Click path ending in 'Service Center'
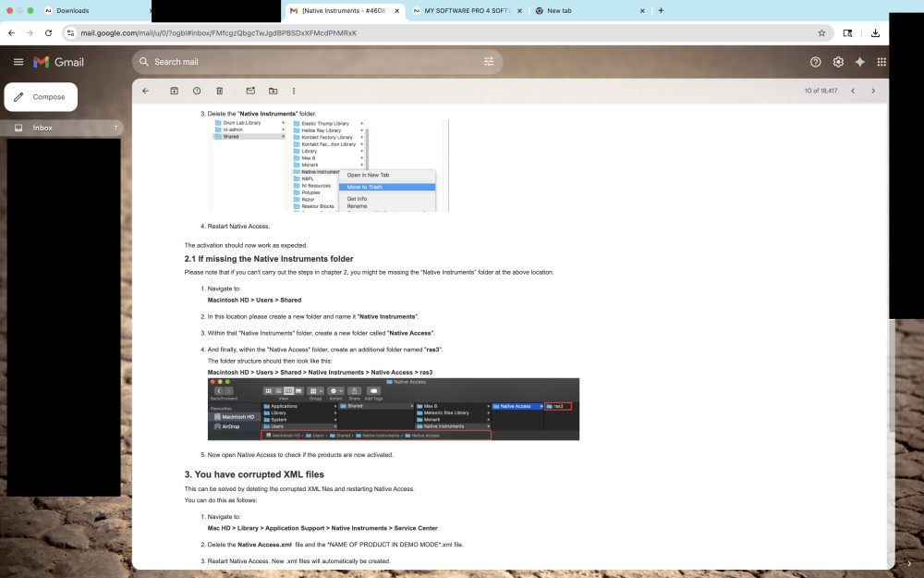The height and width of the screenshot is (578, 924). pos(322,528)
